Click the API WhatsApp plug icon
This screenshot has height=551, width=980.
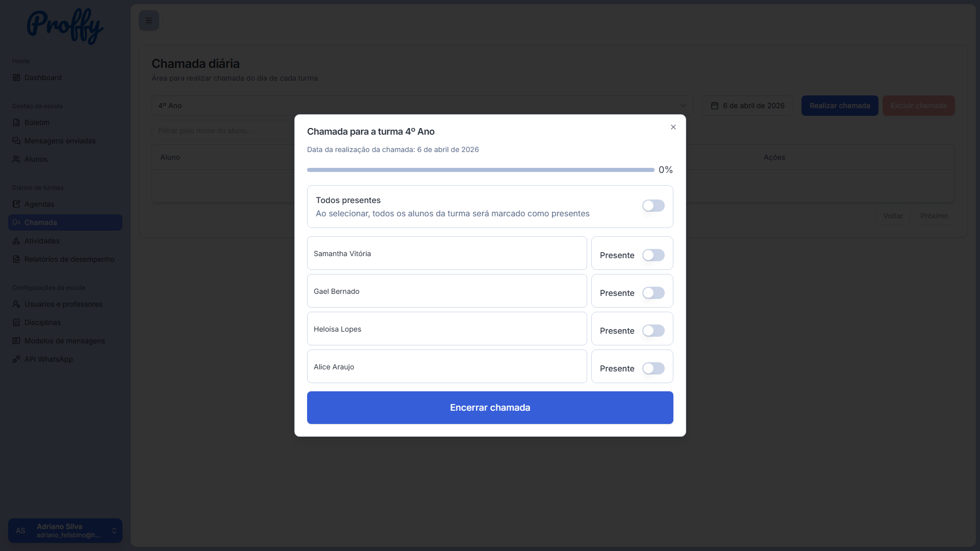16,359
